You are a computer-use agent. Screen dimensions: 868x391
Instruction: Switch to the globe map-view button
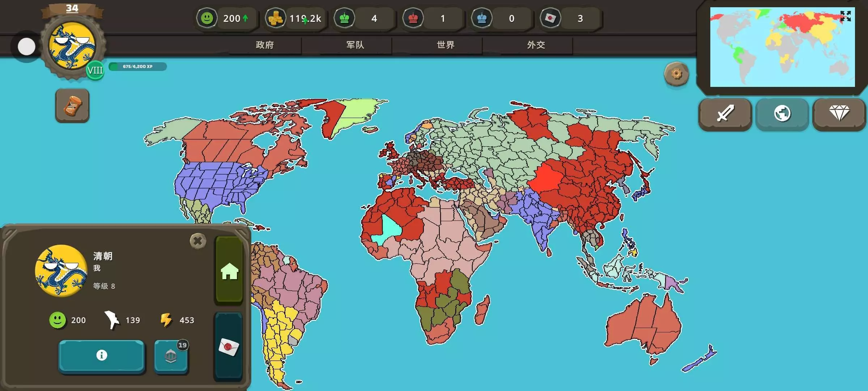tap(782, 114)
